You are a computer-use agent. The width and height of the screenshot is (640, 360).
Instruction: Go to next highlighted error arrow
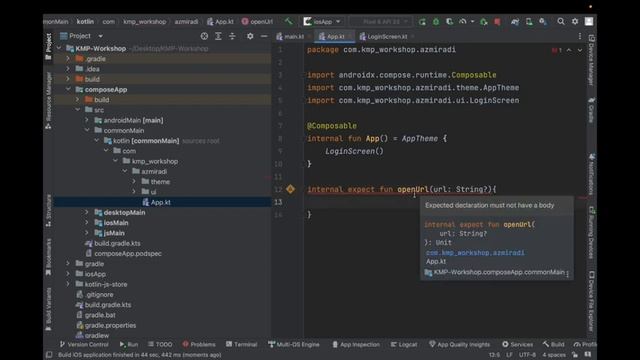click(580, 50)
